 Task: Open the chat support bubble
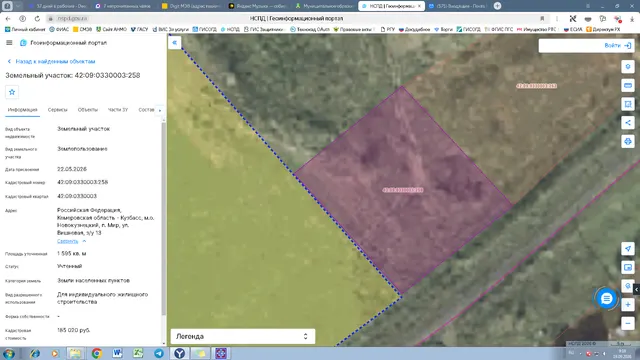(607, 299)
